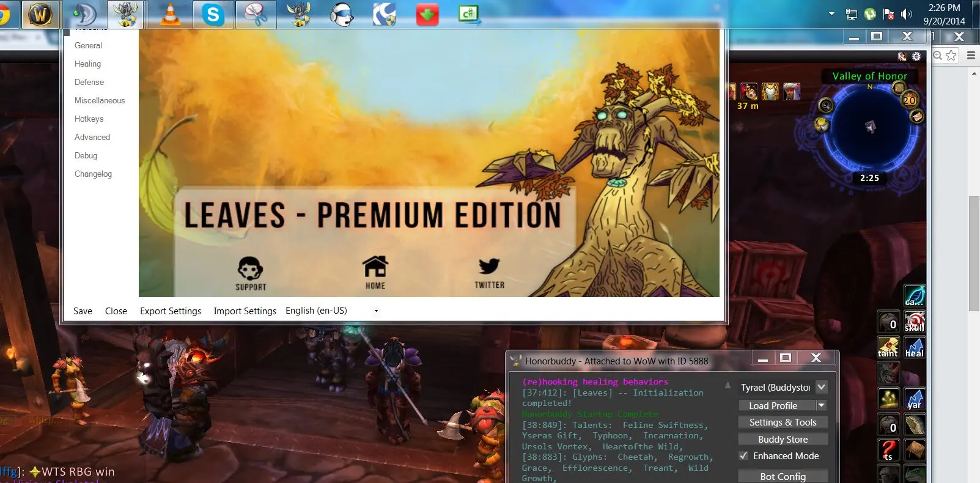Click the Honorbuddy log scroll-up arrow
The image size is (980, 483).
tap(728, 385)
